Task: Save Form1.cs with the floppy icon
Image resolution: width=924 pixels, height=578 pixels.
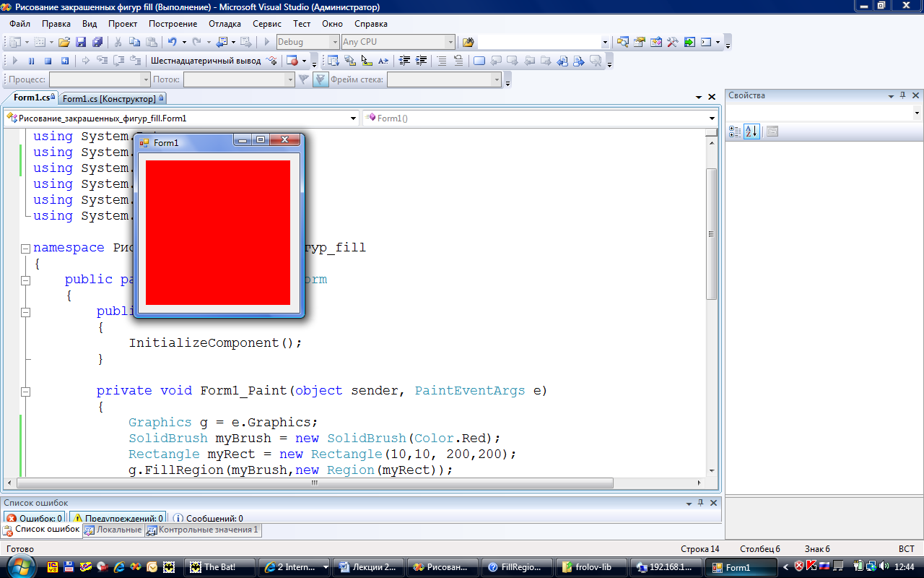Action: click(81, 42)
